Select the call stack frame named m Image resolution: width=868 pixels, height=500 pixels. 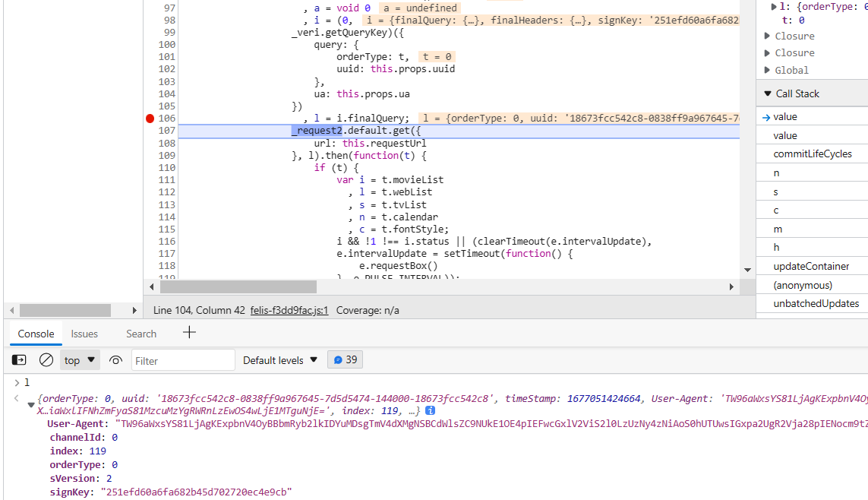(x=812, y=229)
